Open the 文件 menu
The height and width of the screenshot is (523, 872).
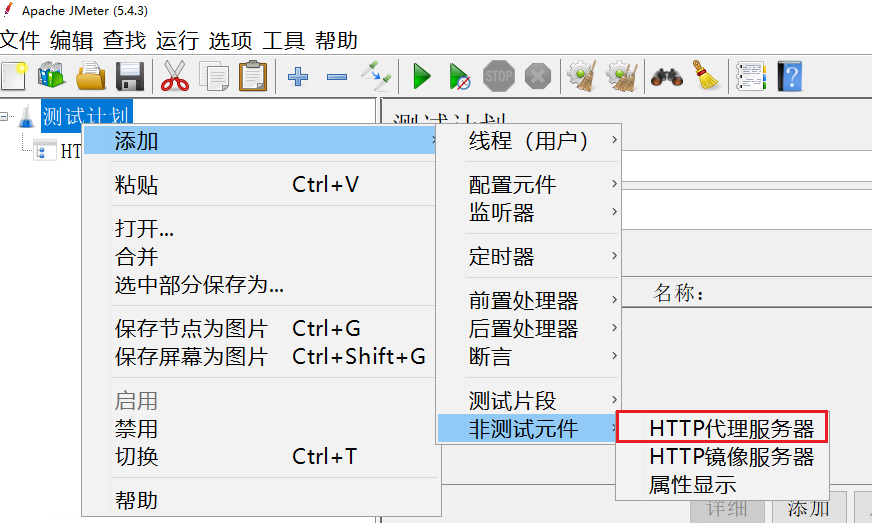click(19, 41)
